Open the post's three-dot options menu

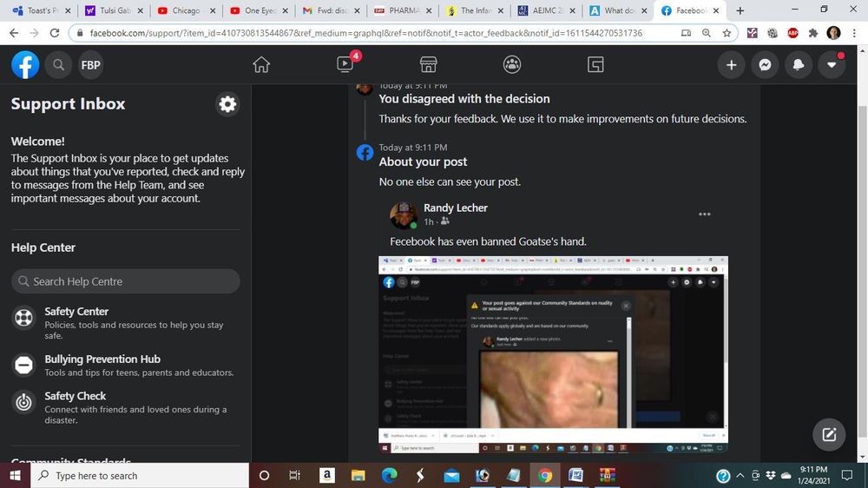[704, 214]
